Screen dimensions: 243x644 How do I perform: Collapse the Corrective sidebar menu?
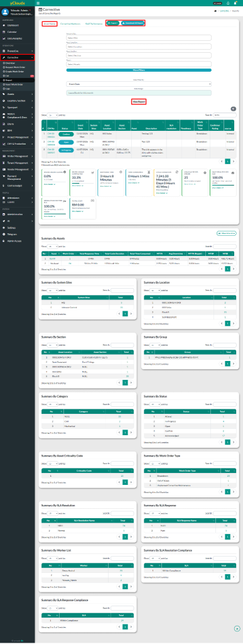tap(17, 58)
